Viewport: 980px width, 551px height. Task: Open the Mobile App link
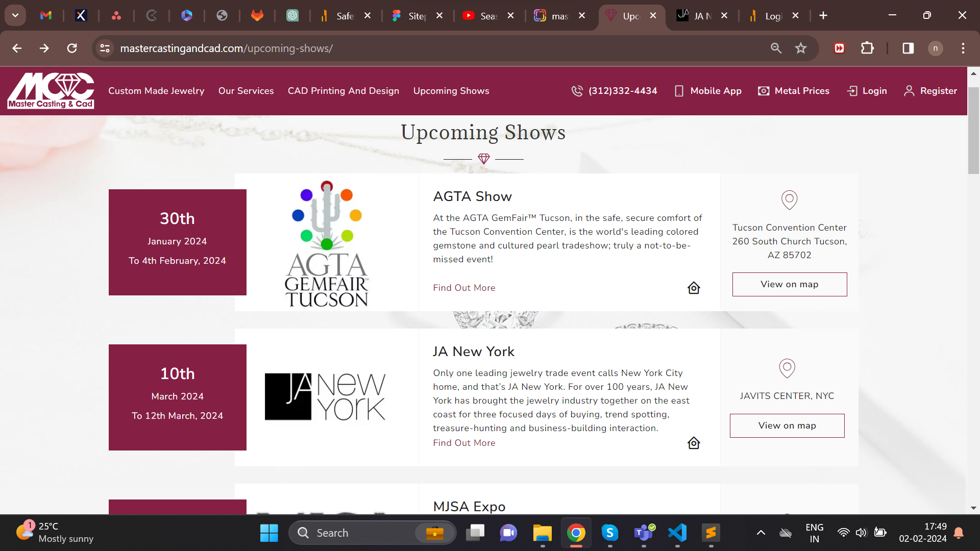click(708, 91)
